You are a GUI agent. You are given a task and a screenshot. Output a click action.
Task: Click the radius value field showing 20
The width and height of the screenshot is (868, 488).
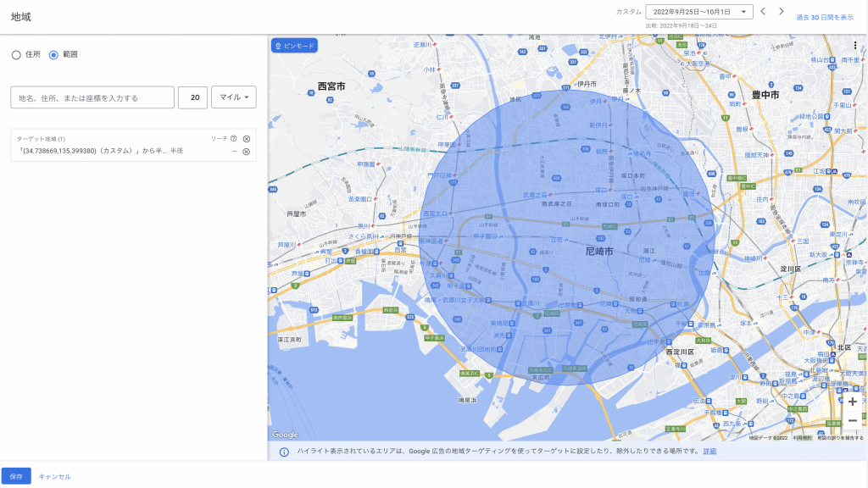(192, 97)
